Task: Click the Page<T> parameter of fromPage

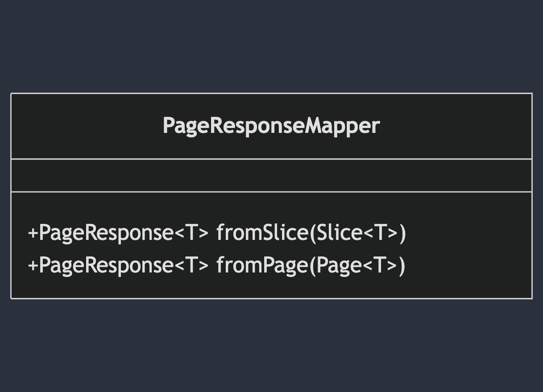Action: (357, 265)
